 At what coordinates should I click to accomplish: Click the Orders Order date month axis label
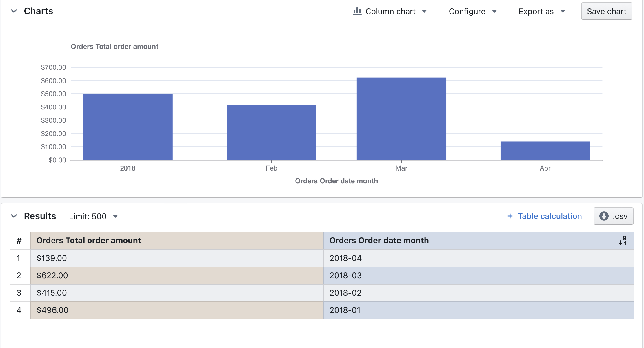point(336,181)
